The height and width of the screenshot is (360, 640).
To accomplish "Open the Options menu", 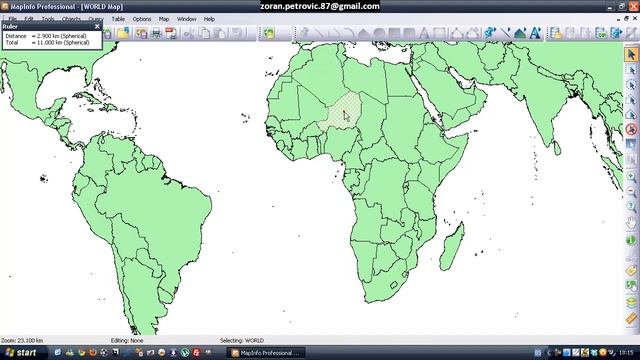I will 142,19.
